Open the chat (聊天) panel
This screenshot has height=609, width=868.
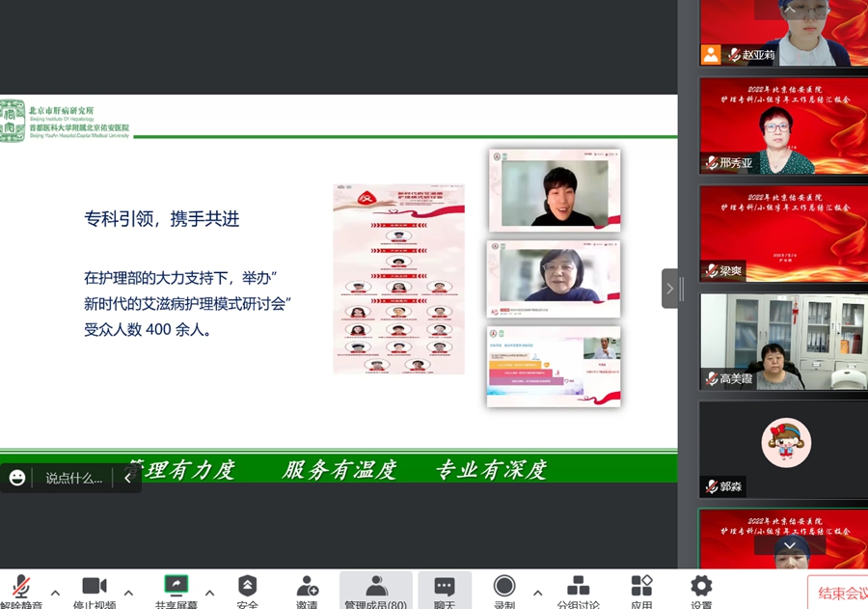coord(445,588)
